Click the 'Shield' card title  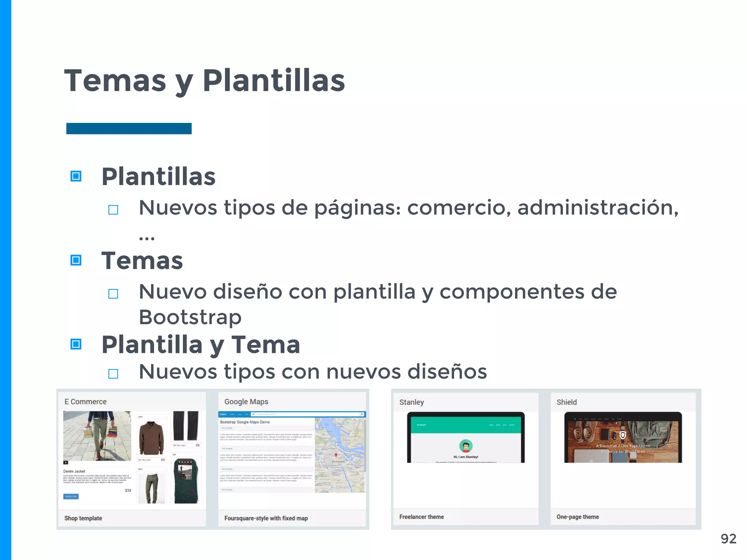(x=566, y=402)
